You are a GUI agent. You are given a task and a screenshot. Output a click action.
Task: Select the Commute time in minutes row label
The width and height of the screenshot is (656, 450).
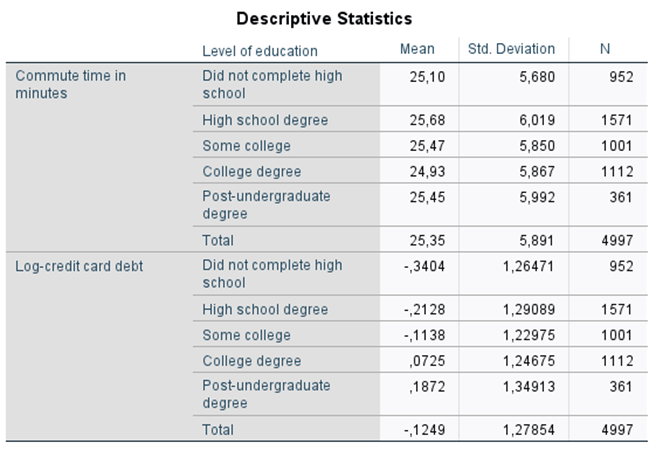70,84
